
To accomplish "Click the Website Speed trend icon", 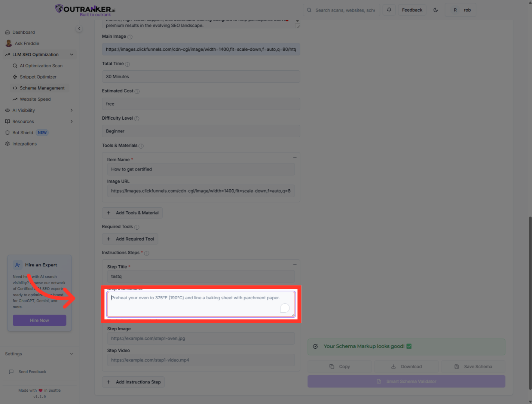I will click(x=15, y=100).
